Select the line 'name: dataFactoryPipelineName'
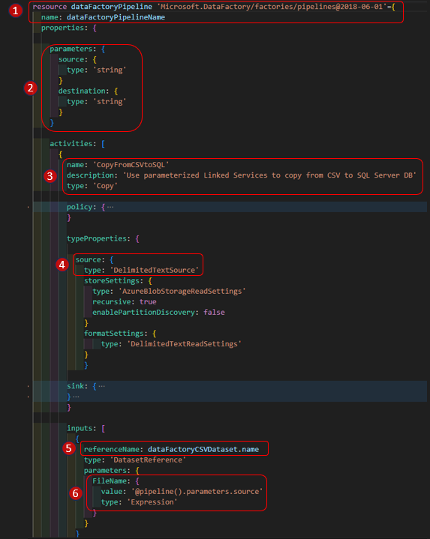 point(103,17)
